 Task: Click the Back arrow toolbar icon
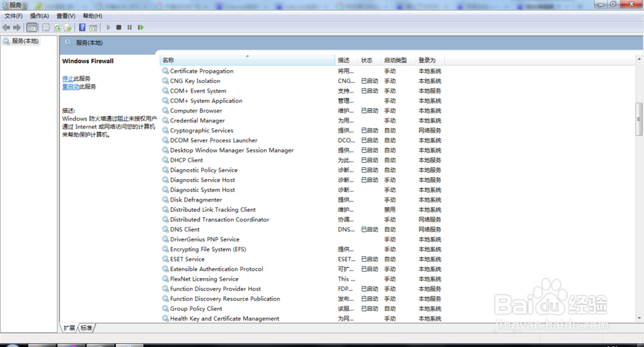pyautogui.click(x=6, y=28)
